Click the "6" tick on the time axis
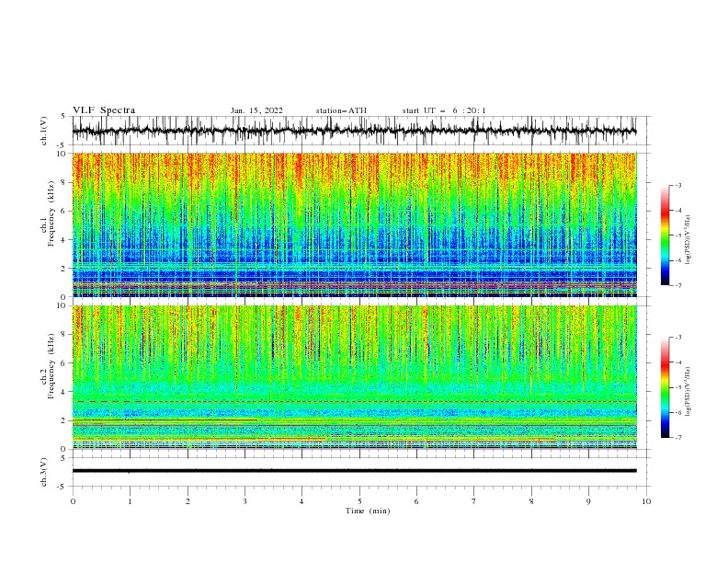The image size is (728, 563). click(x=416, y=501)
